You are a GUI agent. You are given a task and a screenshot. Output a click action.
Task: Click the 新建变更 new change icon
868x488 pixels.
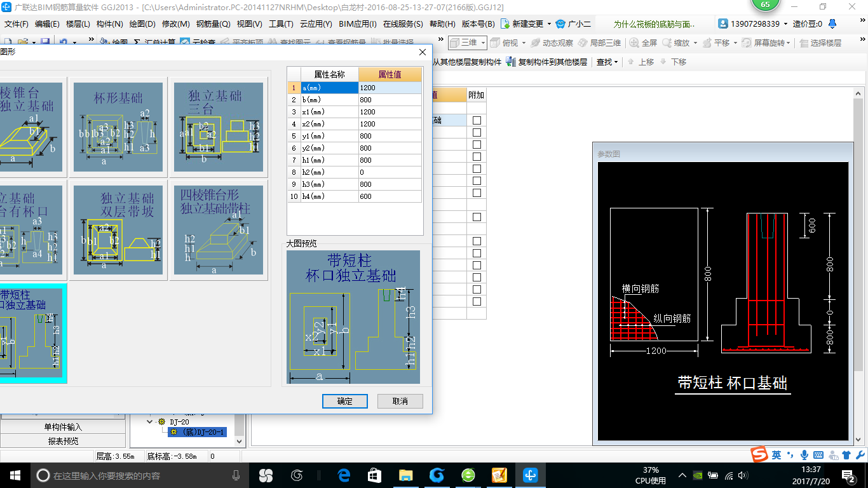point(505,24)
